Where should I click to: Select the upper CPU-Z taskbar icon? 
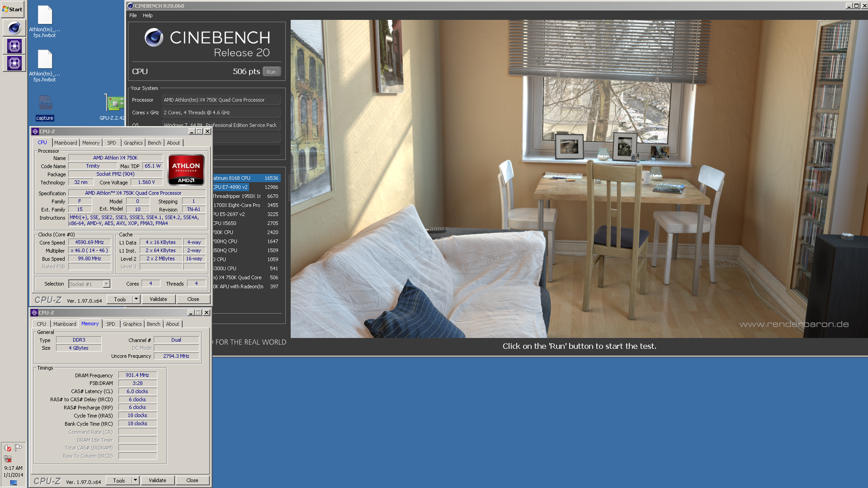[14, 46]
